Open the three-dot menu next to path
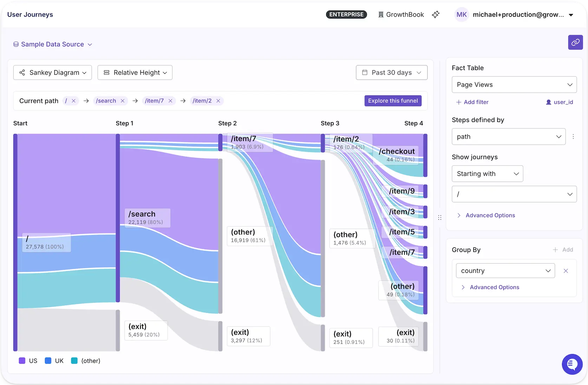 [x=573, y=137]
